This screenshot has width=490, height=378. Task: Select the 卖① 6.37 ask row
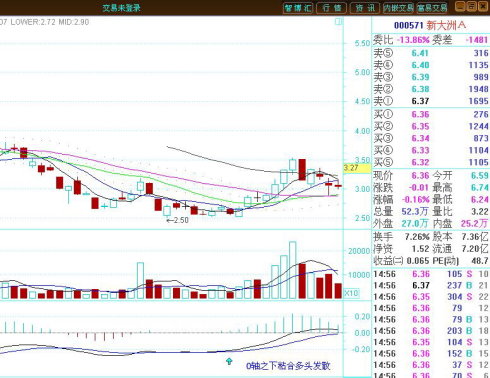(431, 101)
